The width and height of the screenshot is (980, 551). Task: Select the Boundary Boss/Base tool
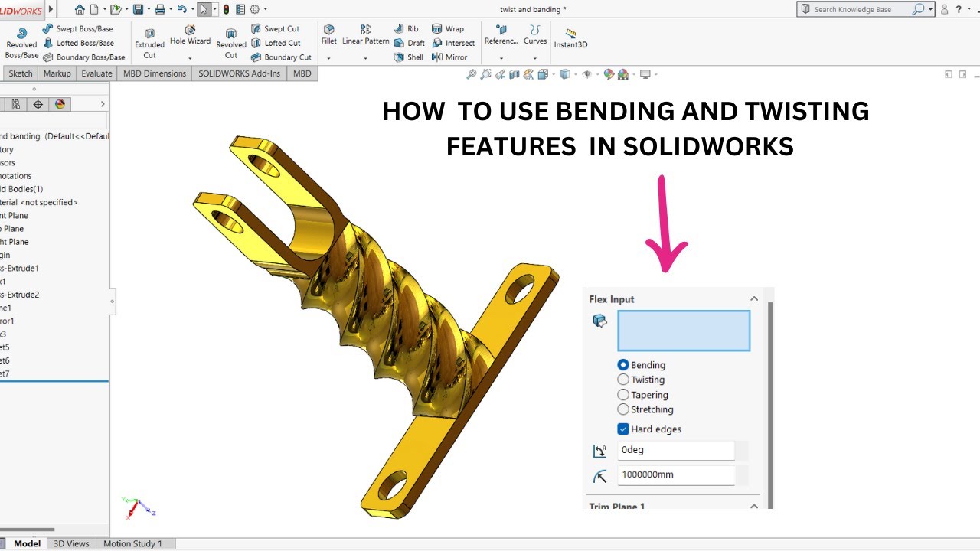pos(83,57)
